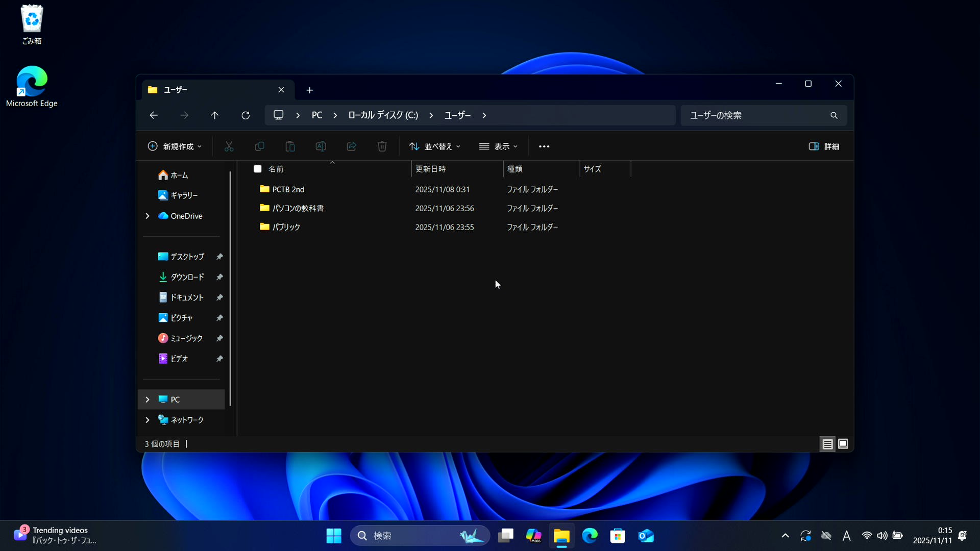Open a new tab with plus button
Viewport: 980px width, 551px height.
coord(309,90)
